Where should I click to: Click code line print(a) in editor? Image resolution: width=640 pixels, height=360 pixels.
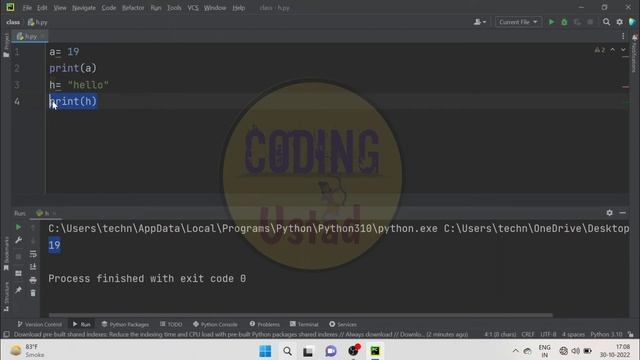point(73,68)
